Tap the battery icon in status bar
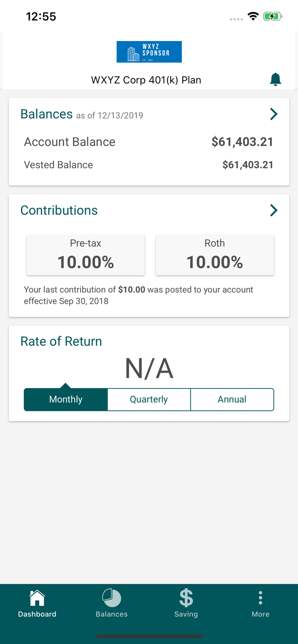The height and width of the screenshot is (644, 298). pos(273,17)
